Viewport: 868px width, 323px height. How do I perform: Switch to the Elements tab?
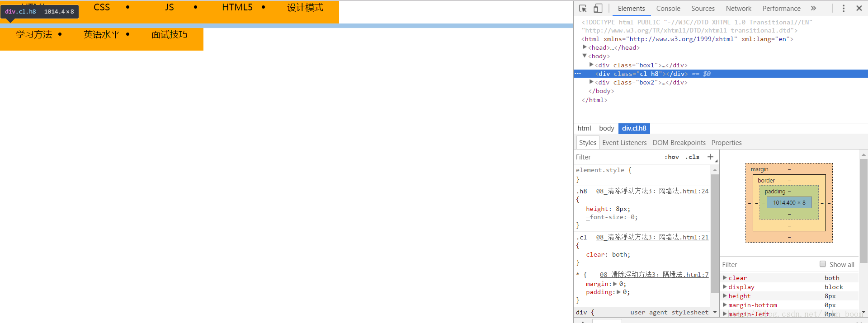tap(631, 8)
